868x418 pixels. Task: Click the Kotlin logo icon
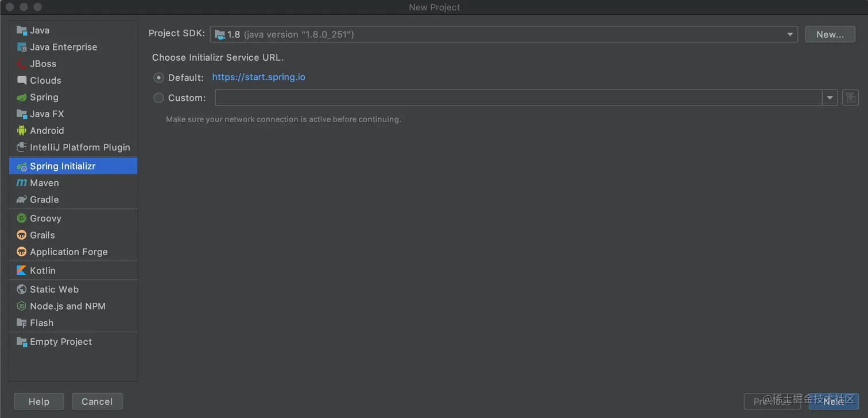click(x=22, y=270)
